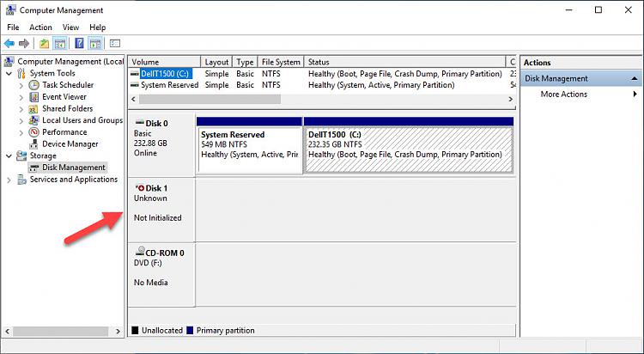
Task: Click the Settings checklist toolbar icon
Action: click(115, 43)
